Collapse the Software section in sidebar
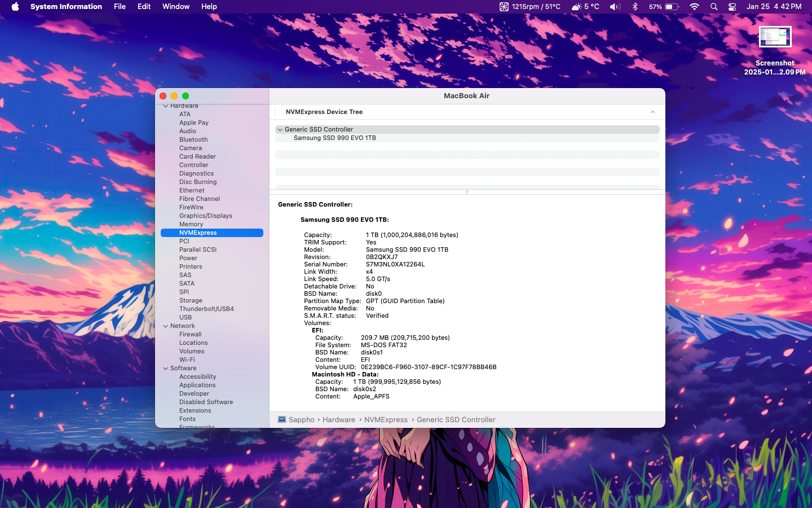Screen dimensions: 812x508 click(165, 368)
